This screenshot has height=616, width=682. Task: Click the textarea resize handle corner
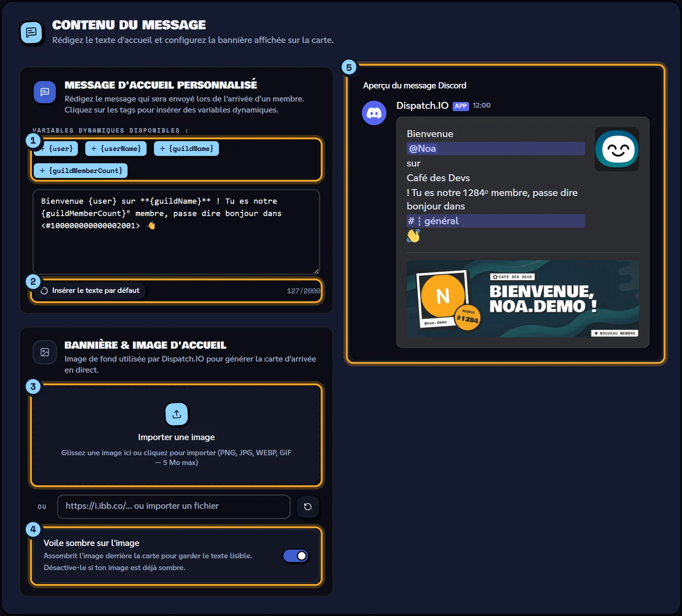316,271
